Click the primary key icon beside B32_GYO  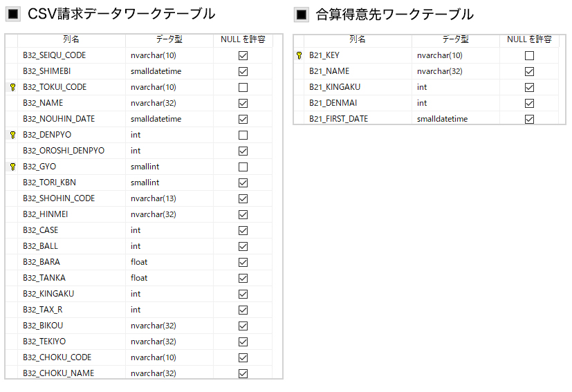pos(12,167)
